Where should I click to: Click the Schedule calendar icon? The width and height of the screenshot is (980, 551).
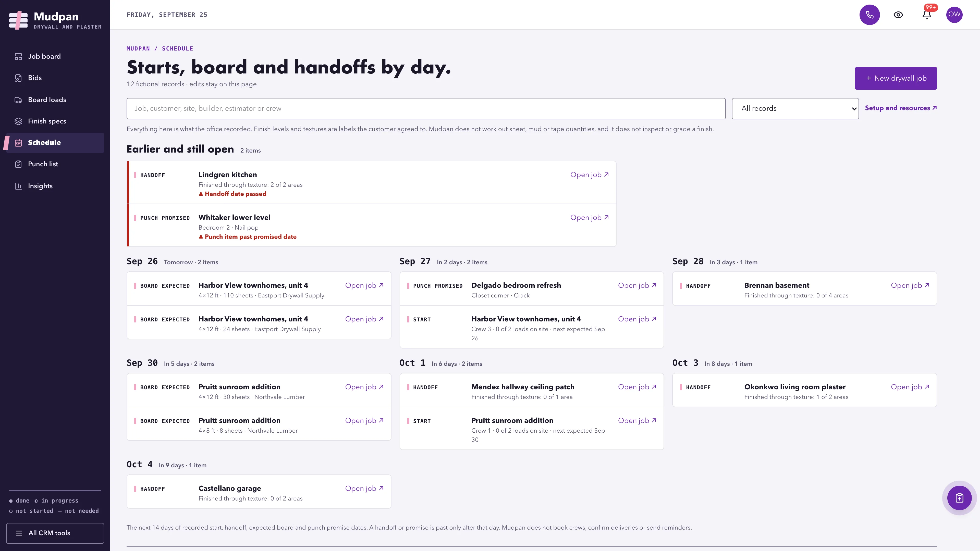18,143
